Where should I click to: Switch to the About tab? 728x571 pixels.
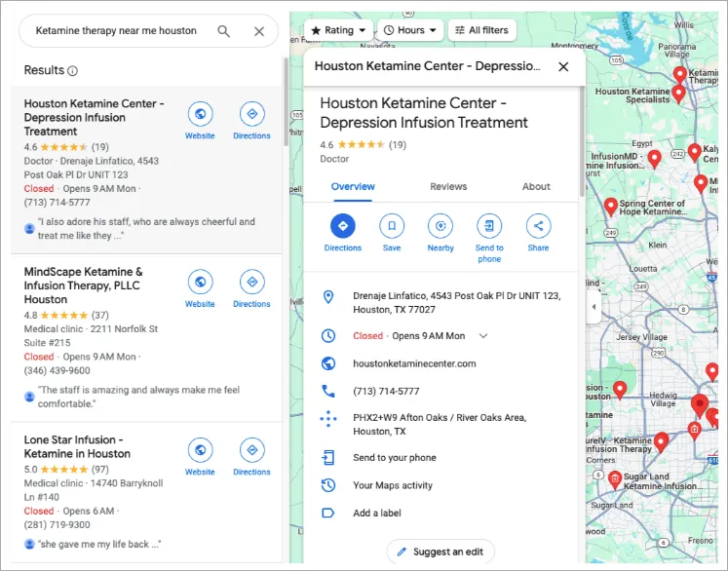click(536, 187)
